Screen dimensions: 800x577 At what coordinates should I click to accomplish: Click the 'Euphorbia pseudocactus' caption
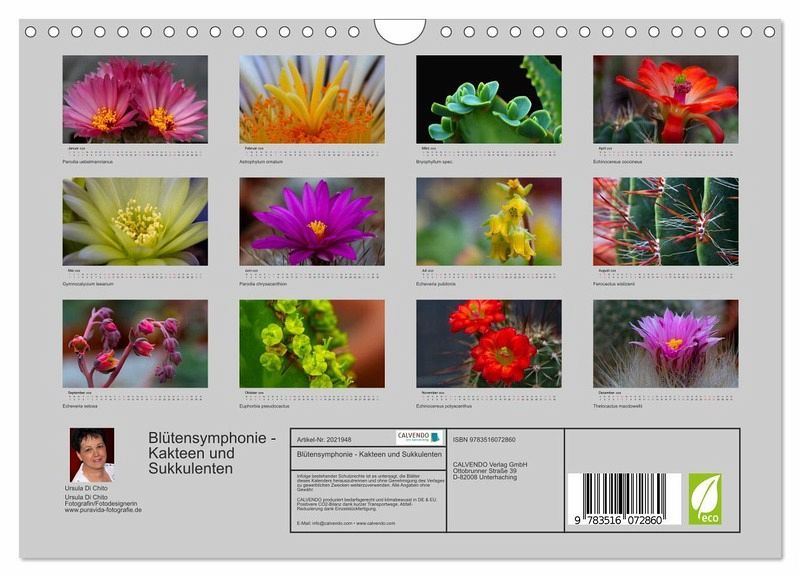pos(264,406)
